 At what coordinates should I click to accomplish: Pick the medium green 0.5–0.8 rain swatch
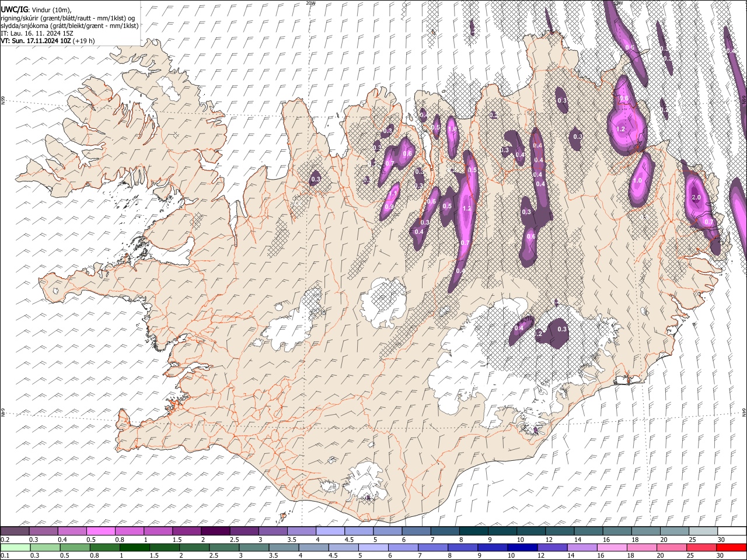pos(75,547)
